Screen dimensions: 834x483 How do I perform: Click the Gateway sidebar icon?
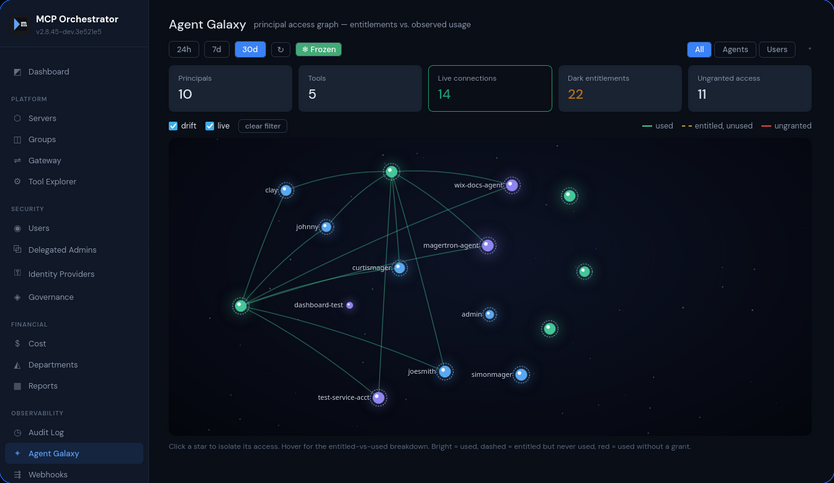17,160
